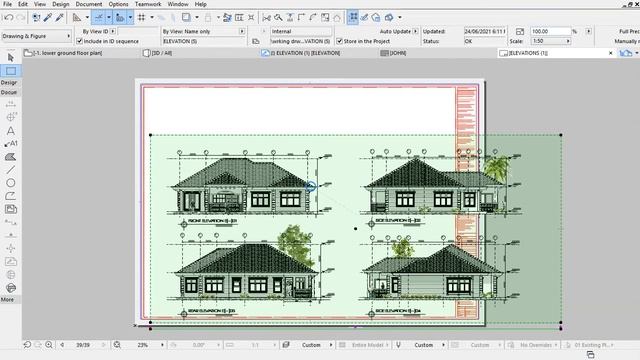The image size is (640, 360).
Task: Toggle the Include in ID sequence checkbox
Action: 80,41
